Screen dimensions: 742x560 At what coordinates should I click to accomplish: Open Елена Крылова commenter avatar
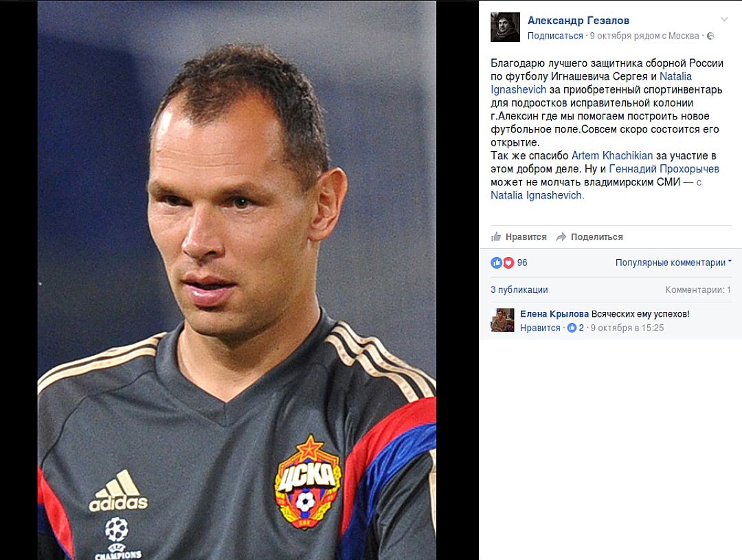[502, 320]
